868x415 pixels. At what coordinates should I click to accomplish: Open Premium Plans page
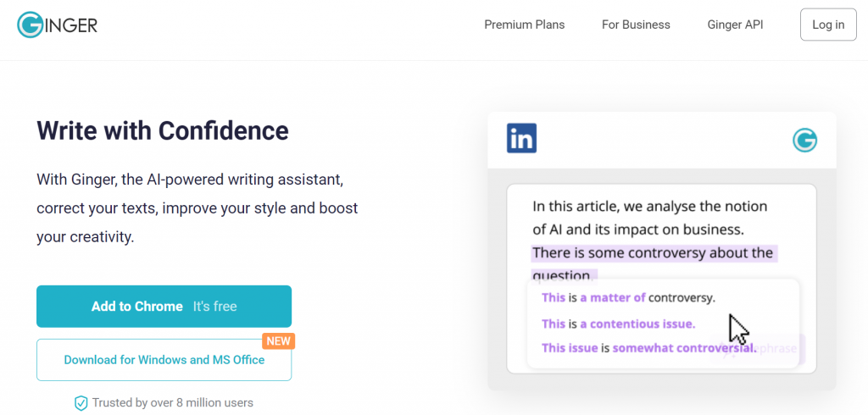524,25
